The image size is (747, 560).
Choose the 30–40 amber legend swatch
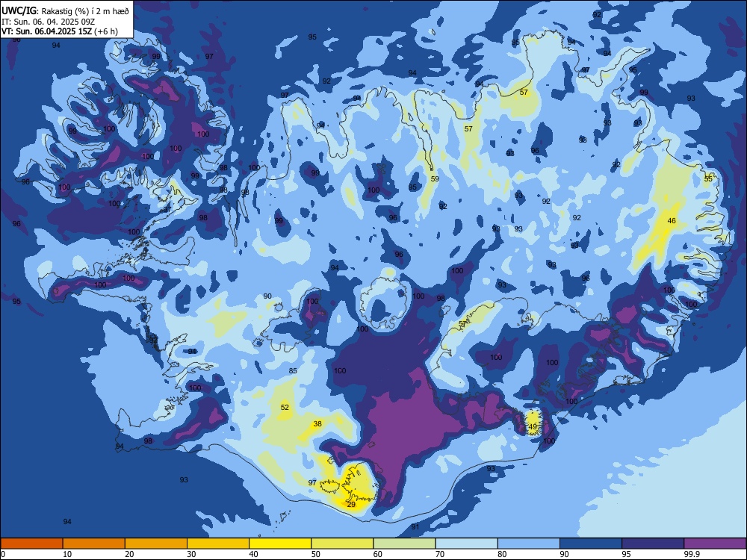coord(218,544)
